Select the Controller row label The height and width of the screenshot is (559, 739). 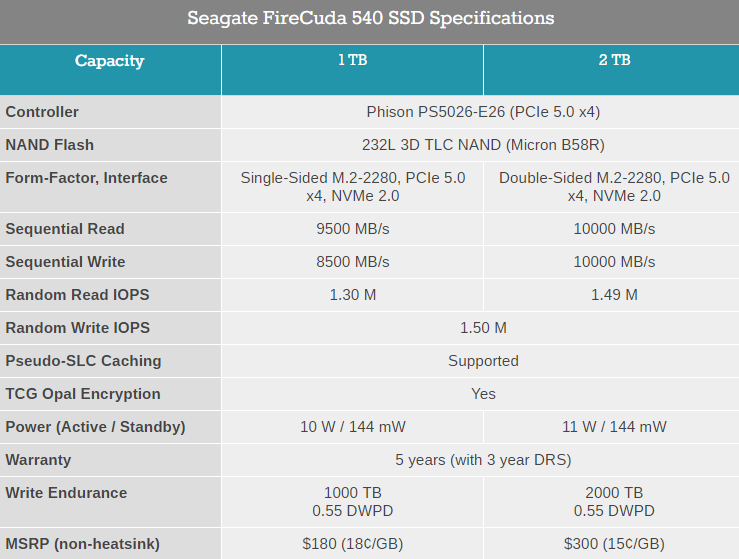click(42, 112)
